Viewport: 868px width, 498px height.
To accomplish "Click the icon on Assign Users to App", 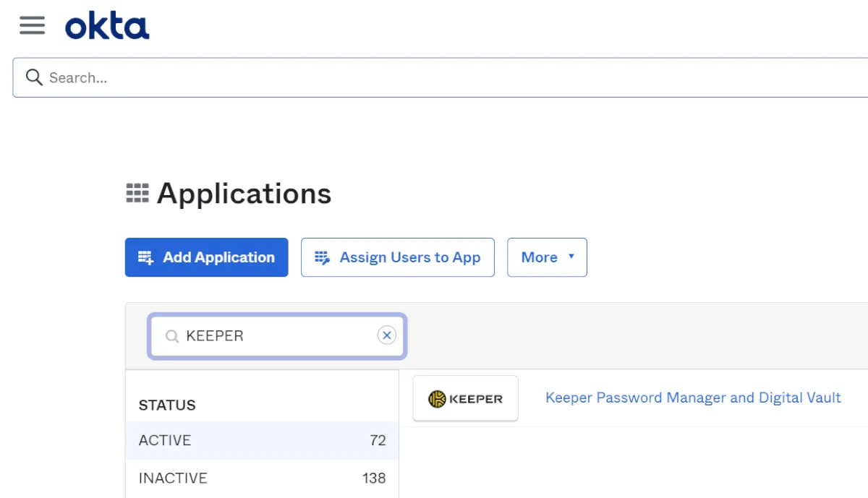I will [x=322, y=257].
